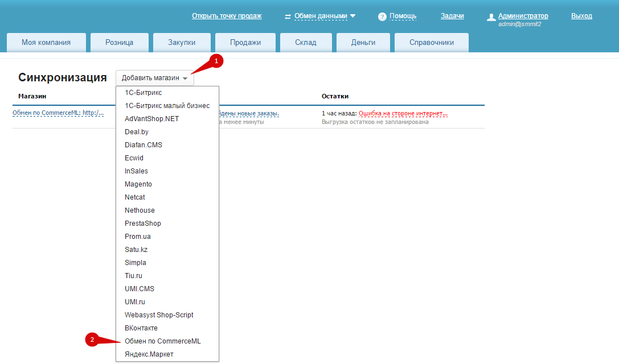Select 1С-Битрикс from the dropdown list
Viewport: 619px width, 364px height.
[143, 92]
